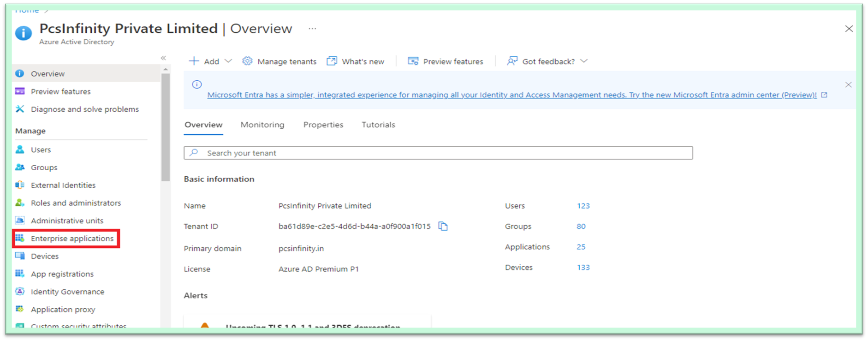Open the Tutorials tab
This screenshot has height=341, width=868.
(x=378, y=125)
